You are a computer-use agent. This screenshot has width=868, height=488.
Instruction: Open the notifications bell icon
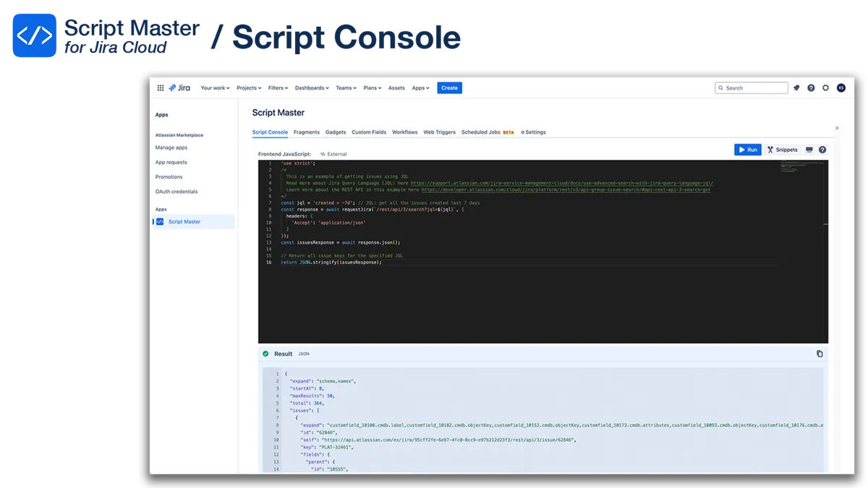(x=796, y=87)
